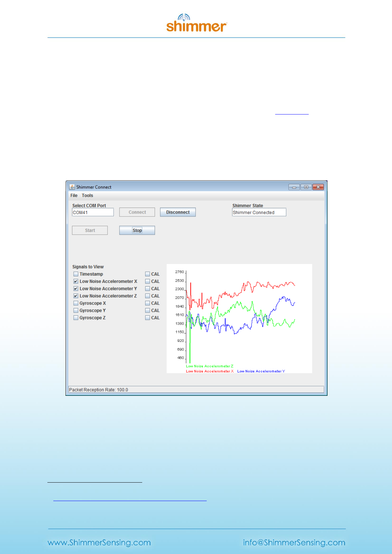Screen dimensions: 392x554
Task: Open www.ShimmerSensing.com footer link
Action: tap(99, 542)
